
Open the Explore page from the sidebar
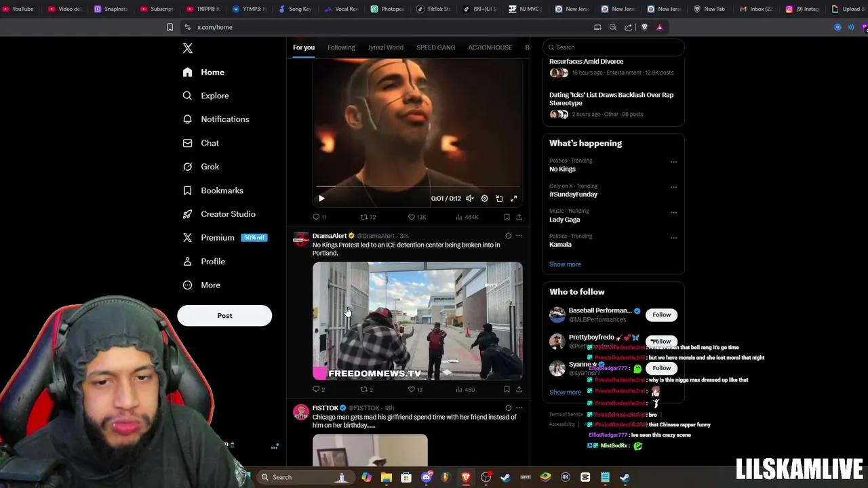pos(205,96)
